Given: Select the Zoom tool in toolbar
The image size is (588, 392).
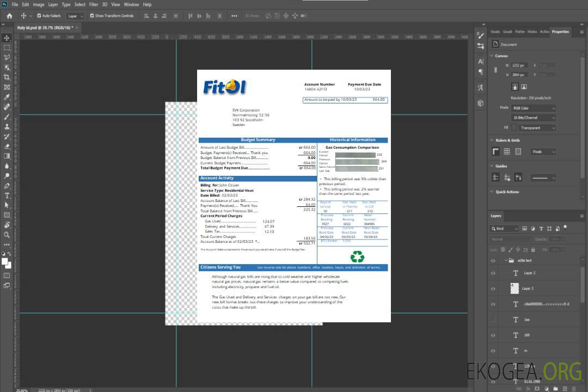Looking at the screenshot, I should pyautogui.click(x=7, y=235).
